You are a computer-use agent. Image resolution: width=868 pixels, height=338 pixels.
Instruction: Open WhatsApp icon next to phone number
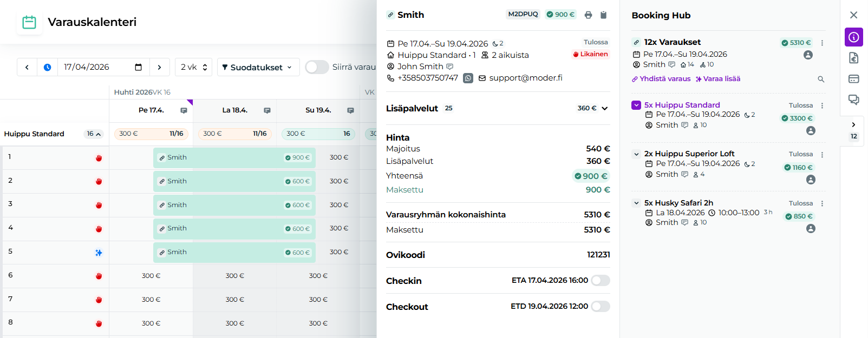tap(468, 78)
